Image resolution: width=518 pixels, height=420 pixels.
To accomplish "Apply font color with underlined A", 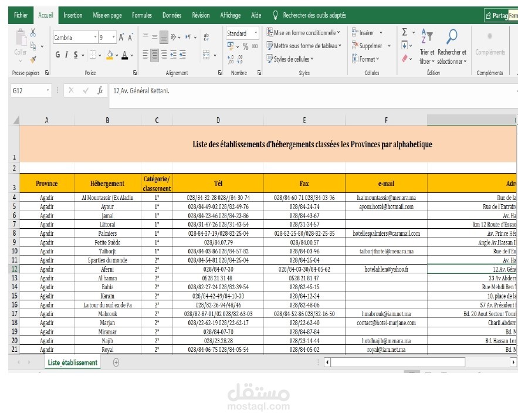I will [124, 55].
